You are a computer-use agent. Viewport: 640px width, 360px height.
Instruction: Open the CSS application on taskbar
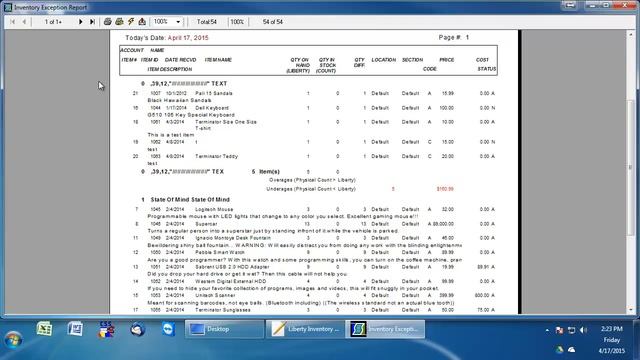point(106,330)
